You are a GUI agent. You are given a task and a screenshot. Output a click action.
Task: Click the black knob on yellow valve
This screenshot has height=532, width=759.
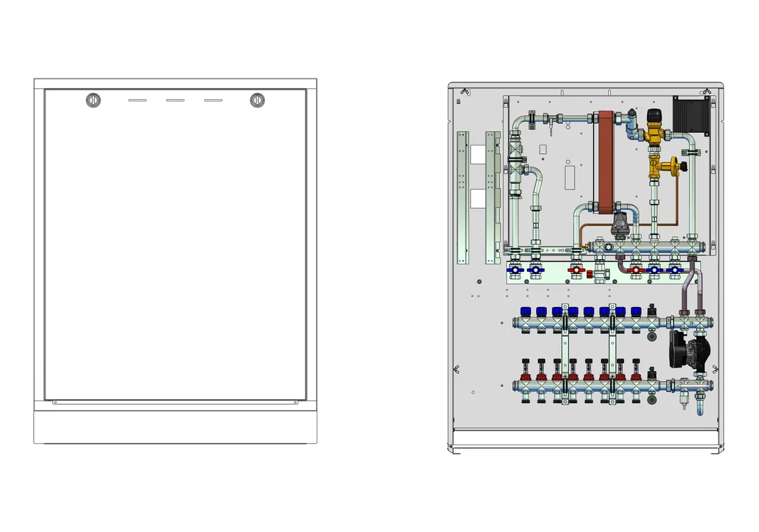[684, 166]
